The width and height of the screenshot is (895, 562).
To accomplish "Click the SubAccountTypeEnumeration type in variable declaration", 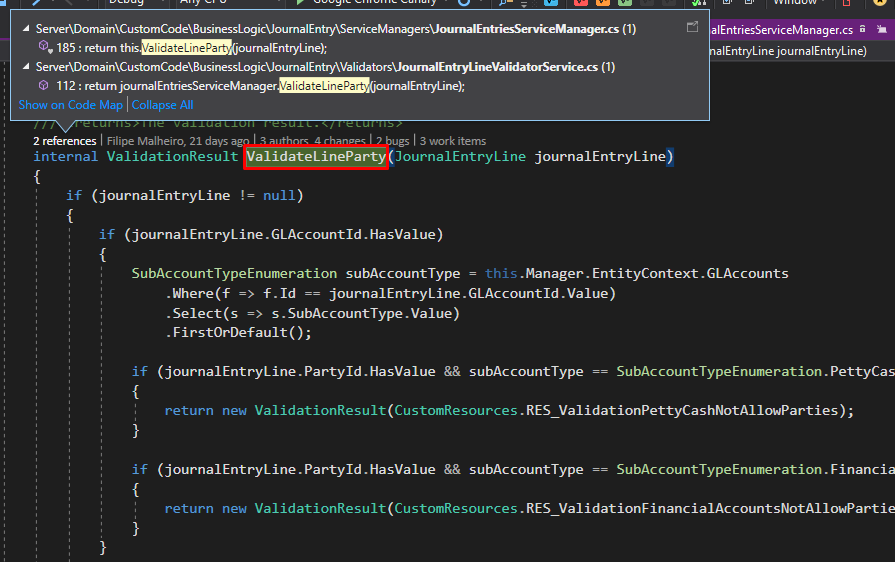I will (x=234, y=273).
